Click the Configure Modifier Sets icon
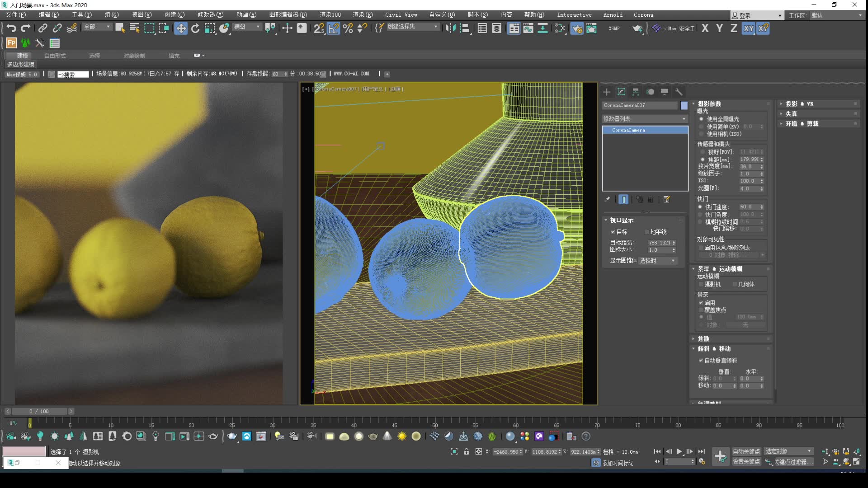Viewport: 868px width, 488px height. [666, 199]
